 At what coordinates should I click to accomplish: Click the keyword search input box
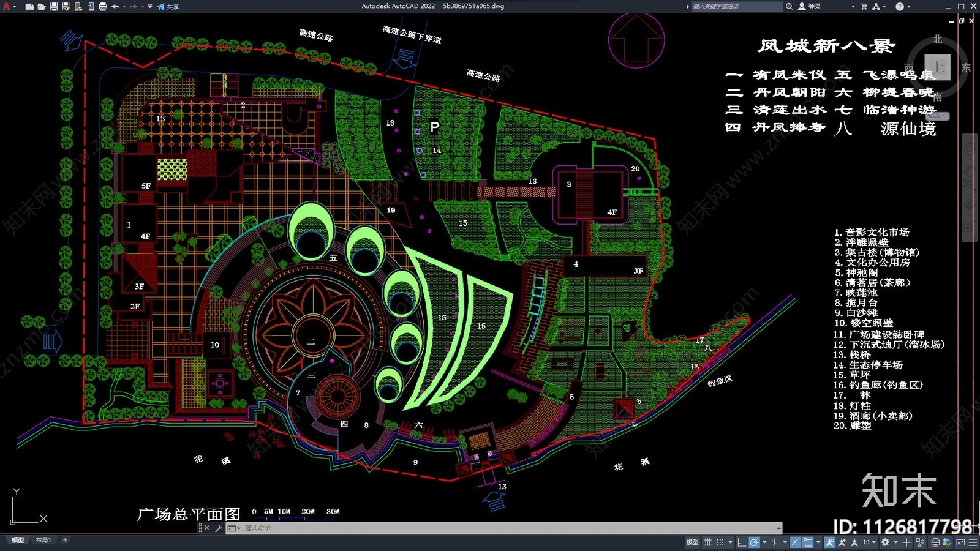coord(737,7)
